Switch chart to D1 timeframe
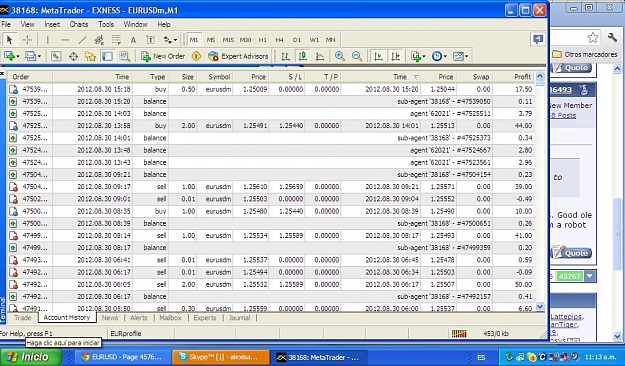The height and width of the screenshot is (366, 625). pos(297,39)
